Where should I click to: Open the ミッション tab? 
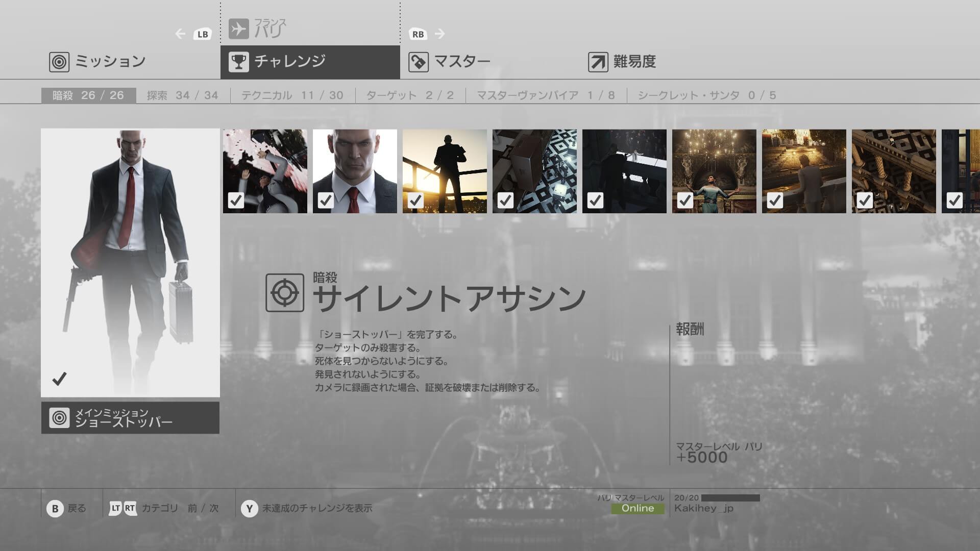coord(131,62)
